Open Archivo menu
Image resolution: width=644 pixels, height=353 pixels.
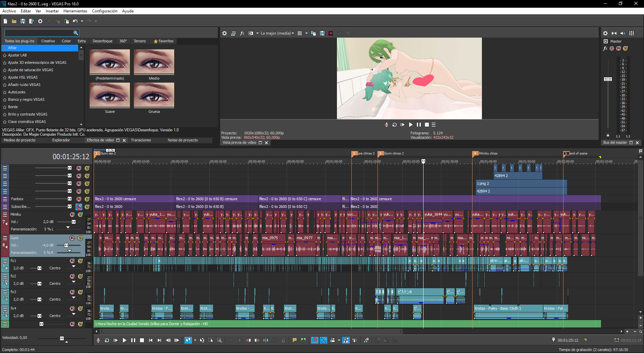coord(9,11)
